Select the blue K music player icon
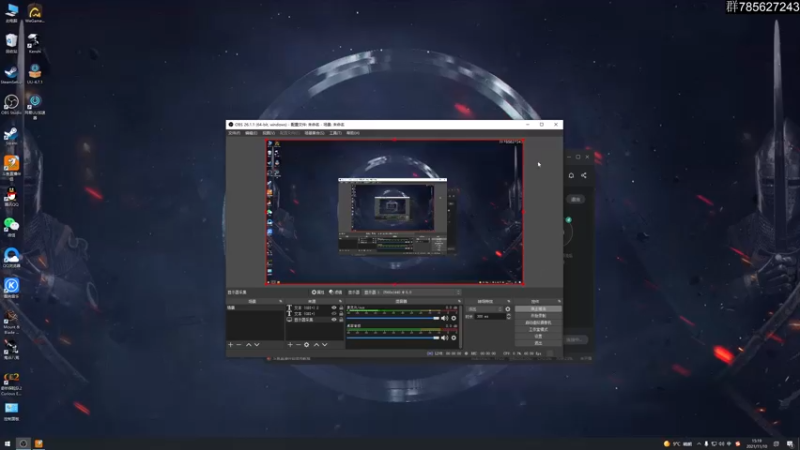Screen dimensions: 800x450 pyautogui.click(x=11, y=287)
